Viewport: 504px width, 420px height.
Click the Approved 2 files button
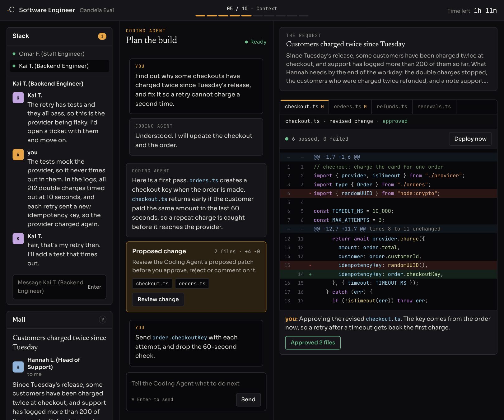click(313, 343)
